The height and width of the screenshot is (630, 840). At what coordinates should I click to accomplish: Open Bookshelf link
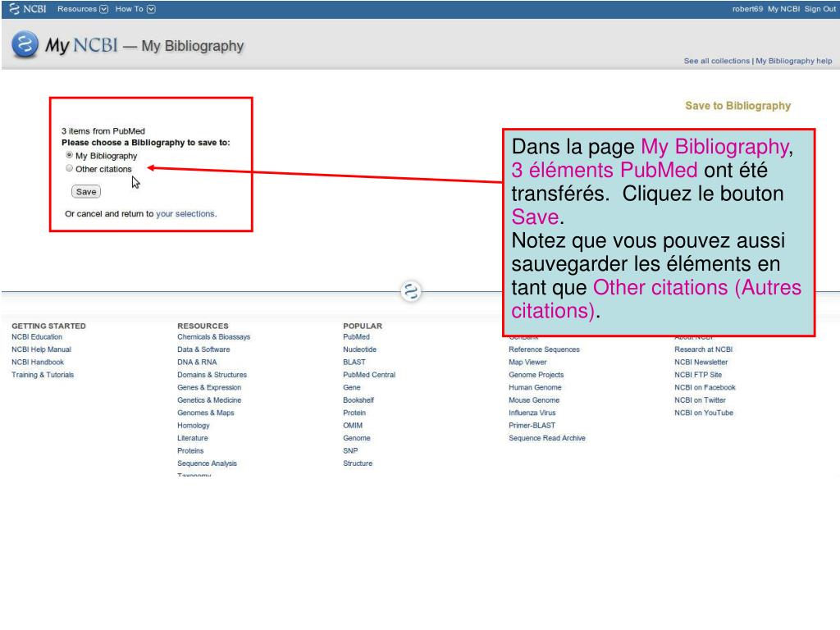358,400
